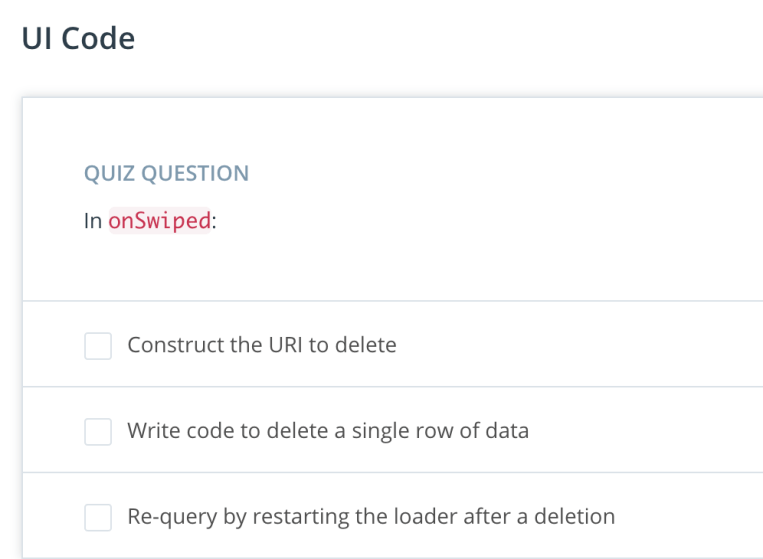
Task: Click the word 'QUESTION' in quiz label
Action: click(196, 174)
